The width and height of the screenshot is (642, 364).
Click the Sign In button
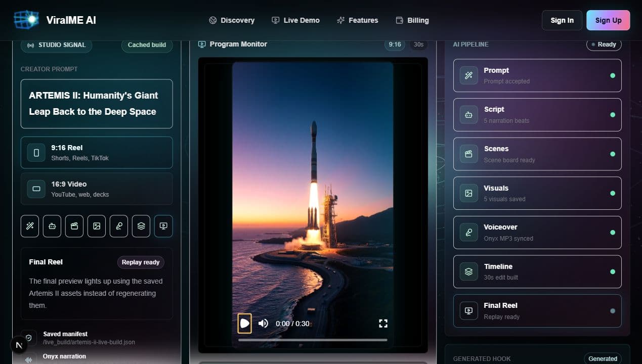pyautogui.click(x=562, y=20)
